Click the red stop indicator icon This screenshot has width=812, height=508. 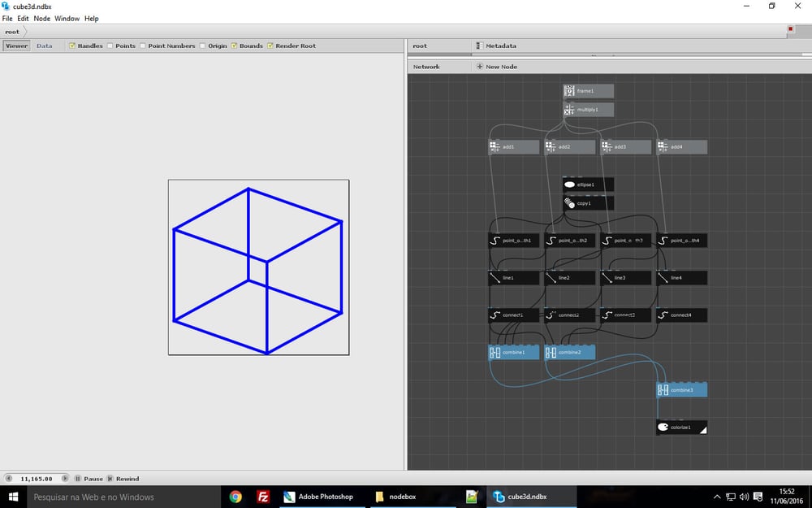coord(791,29)
